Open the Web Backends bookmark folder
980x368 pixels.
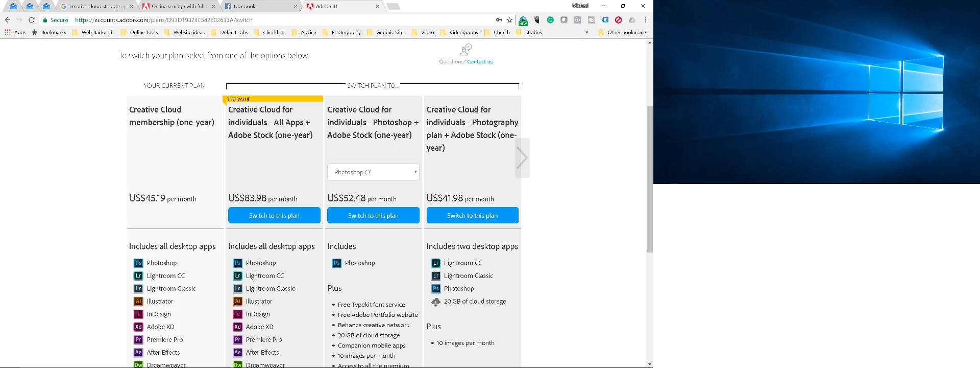tap(93, 32)
